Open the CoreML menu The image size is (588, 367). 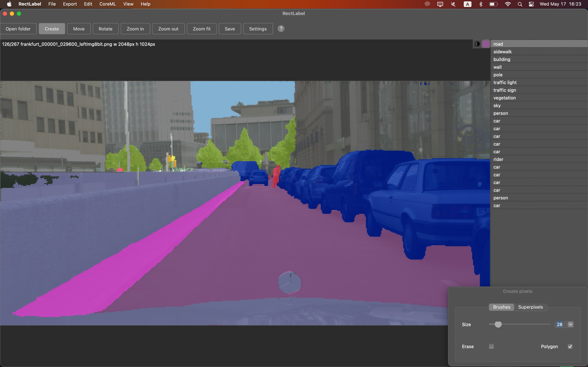107,4
